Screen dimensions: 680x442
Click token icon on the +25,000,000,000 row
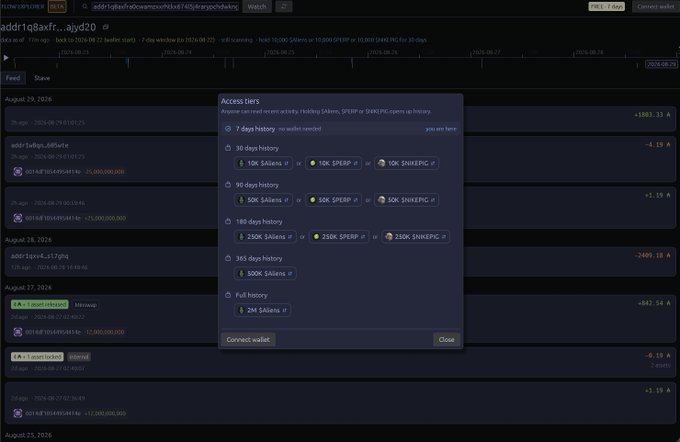(18, 218)
